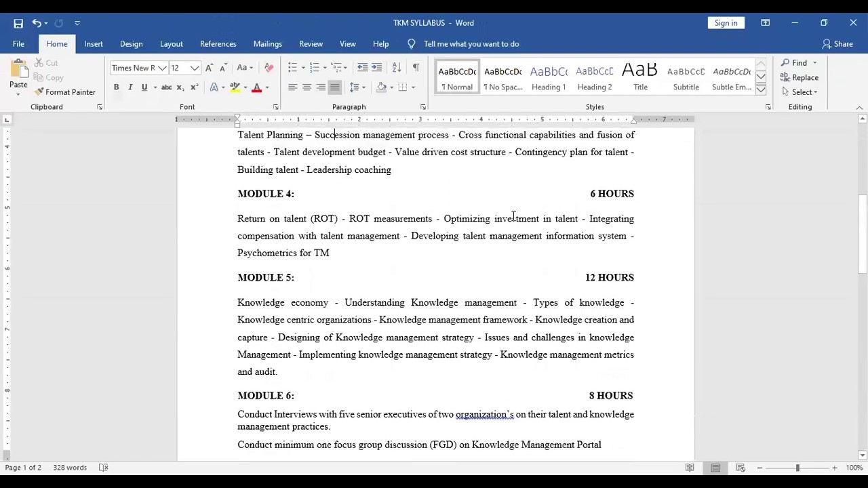
Task: Open the File tab
Action: tap(18, 44)
